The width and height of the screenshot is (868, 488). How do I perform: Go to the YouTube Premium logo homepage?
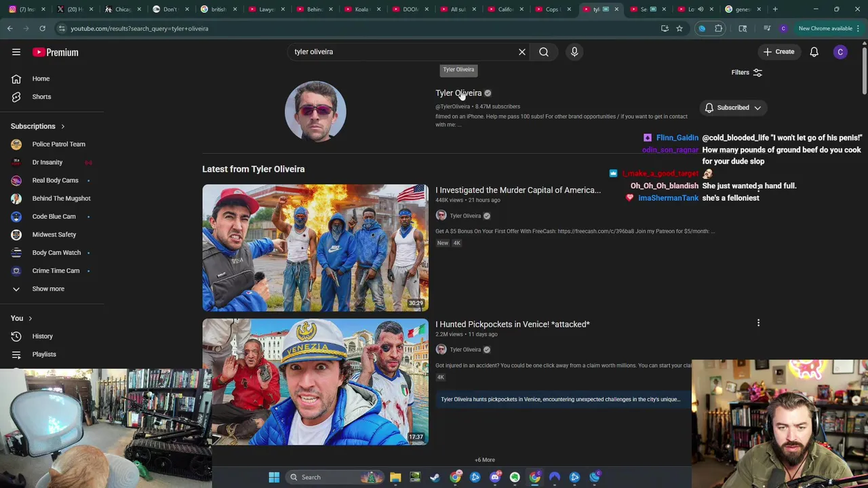pos(56,52)
